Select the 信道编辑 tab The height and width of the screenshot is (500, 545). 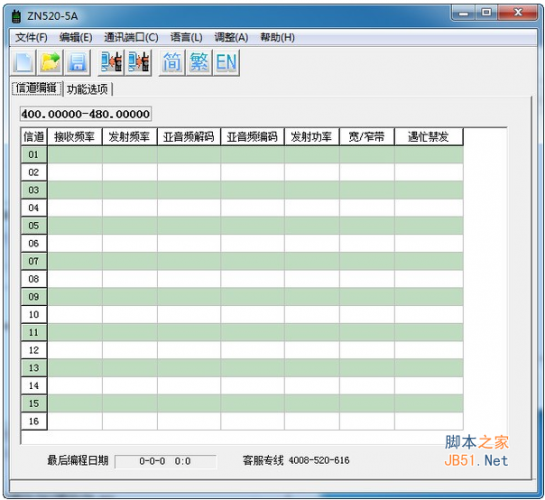[36, 88]
